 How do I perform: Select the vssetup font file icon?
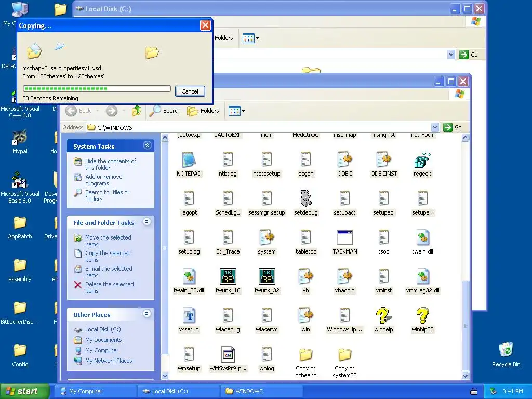[x=189, y=315]
